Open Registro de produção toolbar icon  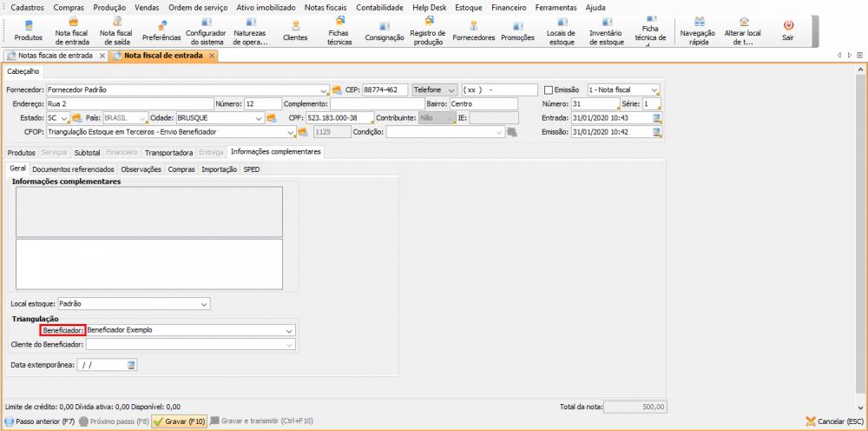428,30
